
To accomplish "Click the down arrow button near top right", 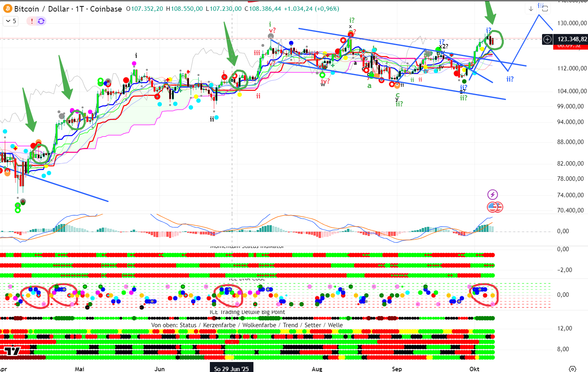I will pos(531,8).
